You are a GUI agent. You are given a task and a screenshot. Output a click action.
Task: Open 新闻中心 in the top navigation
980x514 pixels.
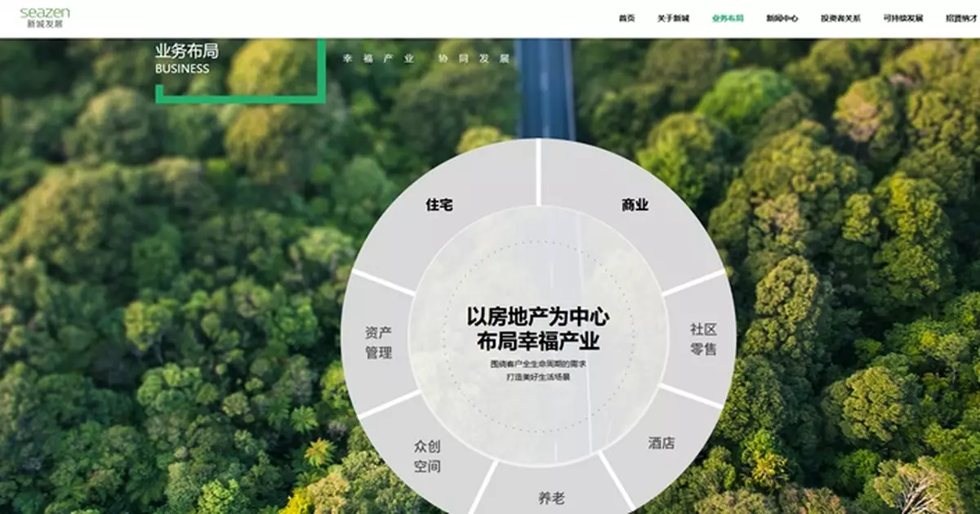(782, 18)
